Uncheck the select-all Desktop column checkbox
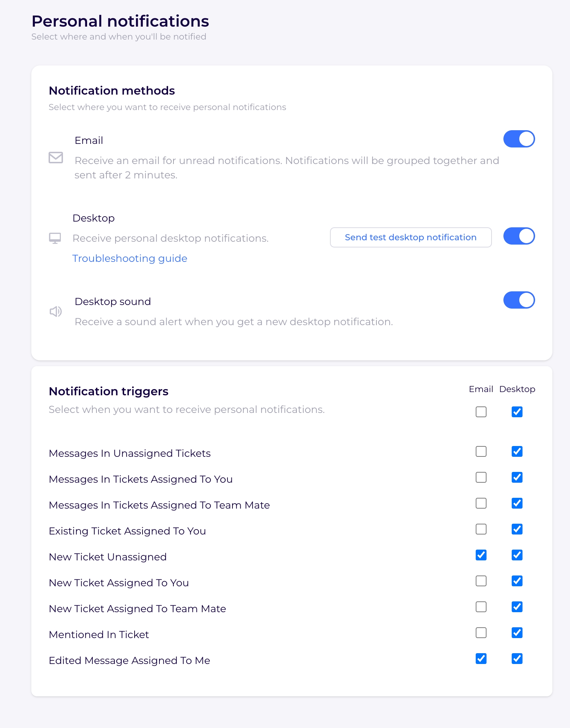 (517, 412)
